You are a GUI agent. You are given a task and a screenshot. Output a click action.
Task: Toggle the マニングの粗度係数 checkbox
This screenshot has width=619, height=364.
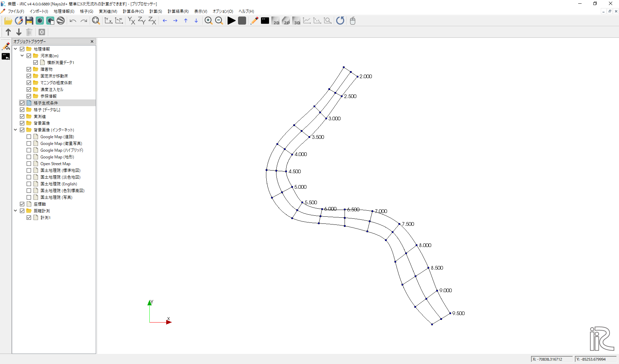coord(29,83)
